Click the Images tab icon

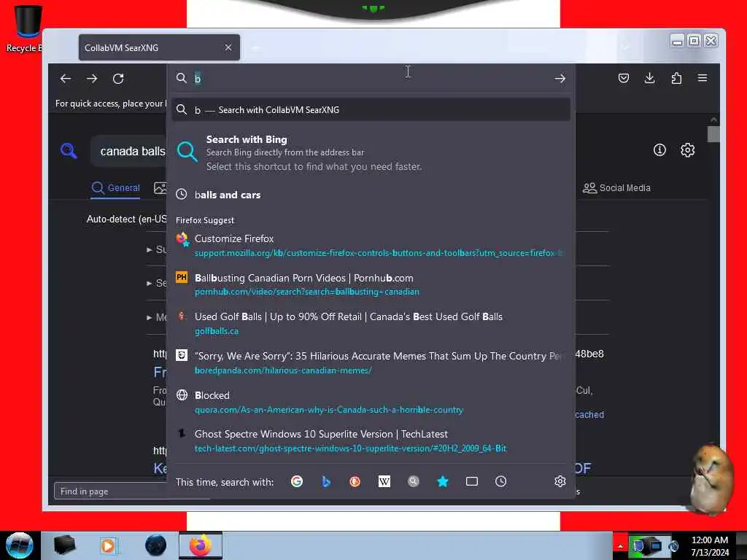(160, 188)
